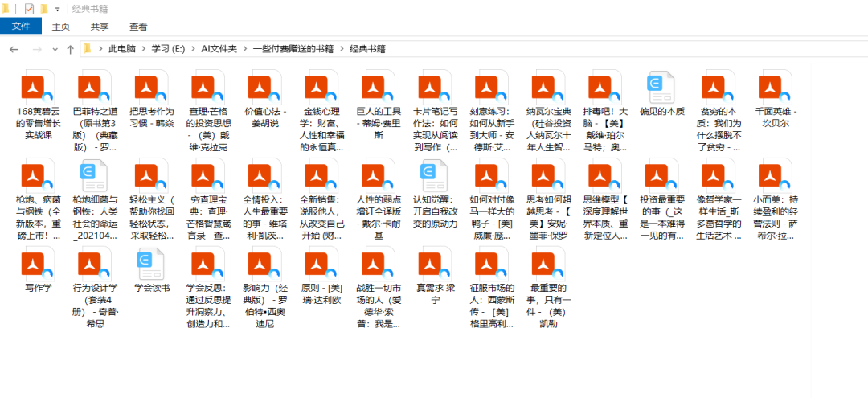Switch to the 主页 ribbon tab
This screenshot has height=398, width=868.
pos(61,26)
